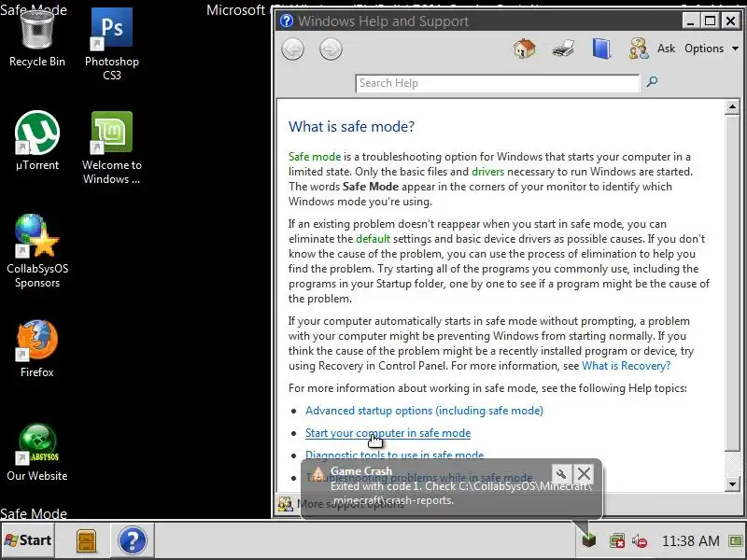Screen dimensions: 747x560
Task: Open the Options dropdown menu
Action: [x=712, y=49]
